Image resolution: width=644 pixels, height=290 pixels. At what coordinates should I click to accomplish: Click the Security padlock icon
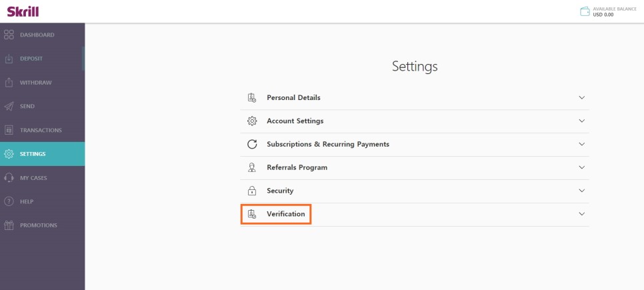pyautogui.click(x=252, y=191)
